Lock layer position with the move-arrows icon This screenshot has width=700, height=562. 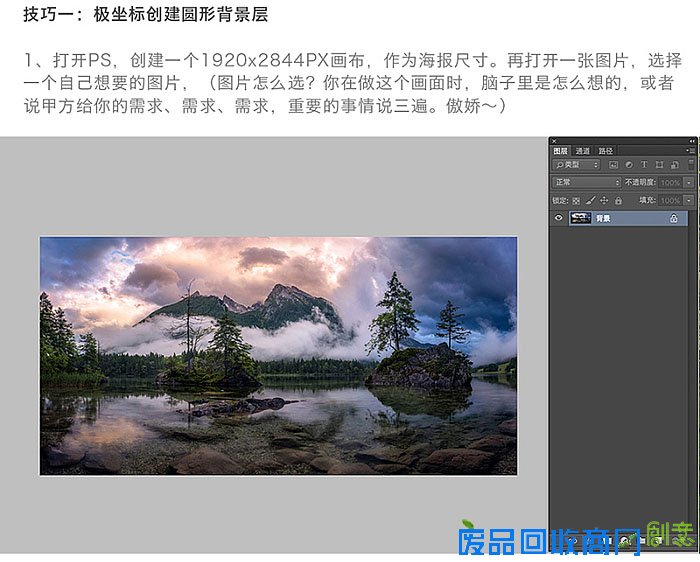604,201
